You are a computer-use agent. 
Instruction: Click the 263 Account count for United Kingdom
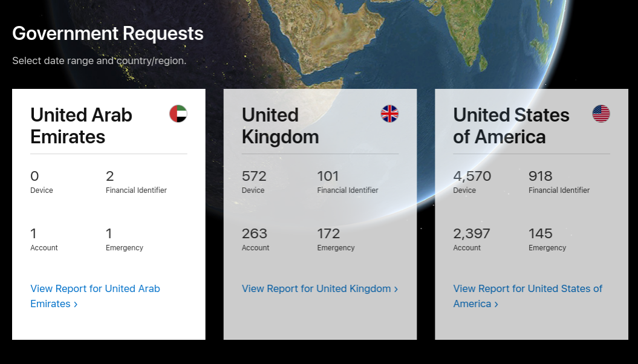pos(255,233)
